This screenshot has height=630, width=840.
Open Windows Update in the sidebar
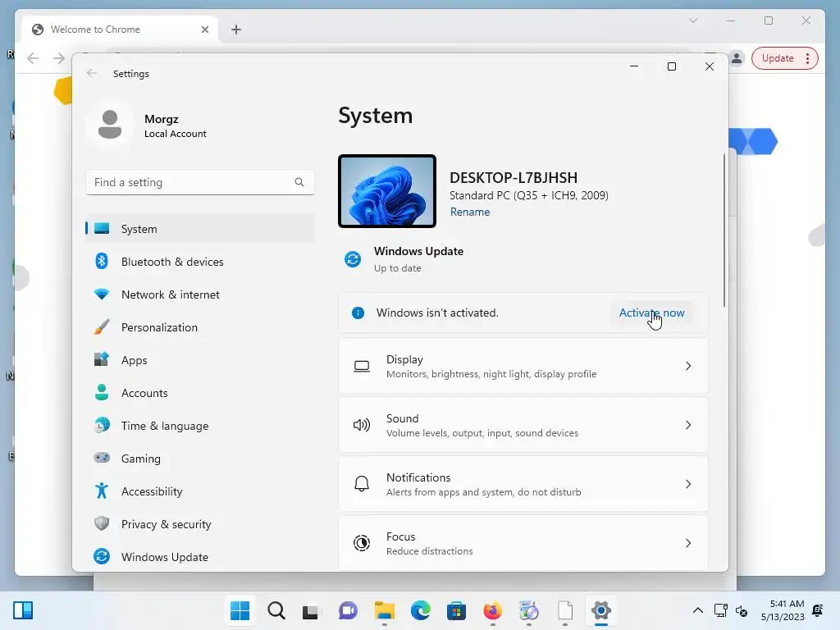(x=200, y=557)
